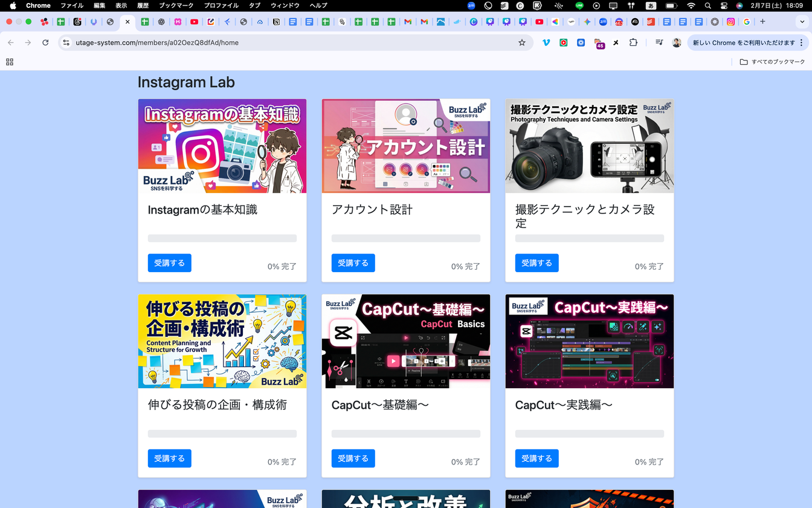Open the apps grid in bookmarks bar

(9, 62)
